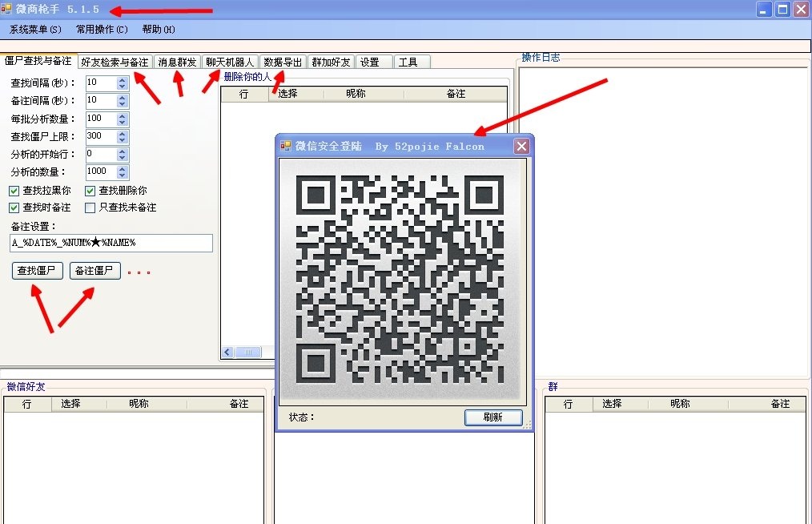Sort 删除你的人 list by 昵称 column
This screenshot has height=524, width=812.
(364, 94)
